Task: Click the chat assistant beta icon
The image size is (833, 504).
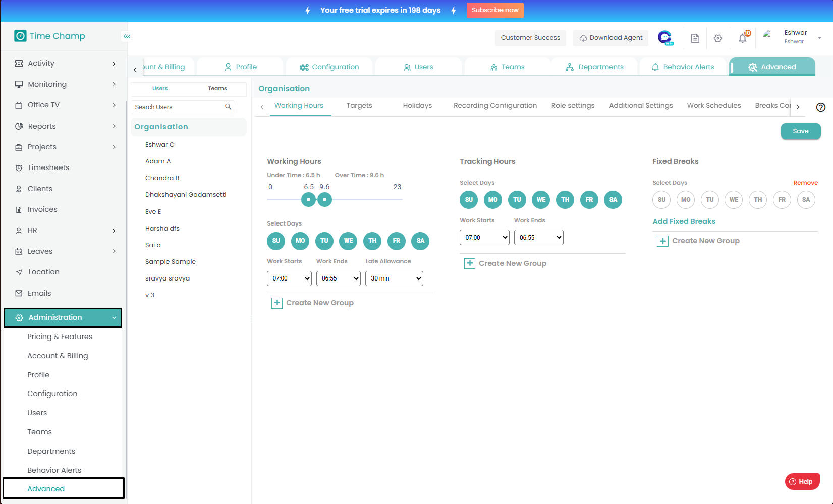Action: 665,38
